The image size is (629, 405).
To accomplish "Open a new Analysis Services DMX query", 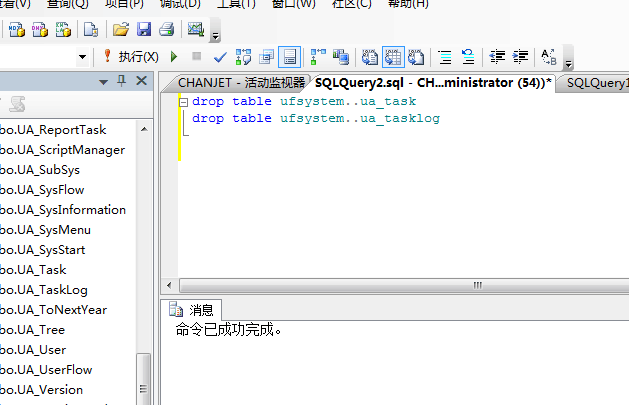I will click(40, 30).
